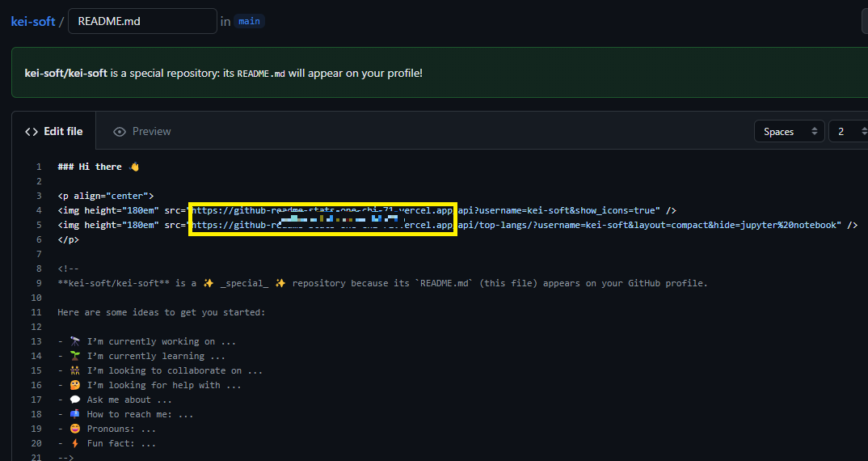Edit the README.md filename field
Viewport: 868px width, 461px height.
pos(142,21)
